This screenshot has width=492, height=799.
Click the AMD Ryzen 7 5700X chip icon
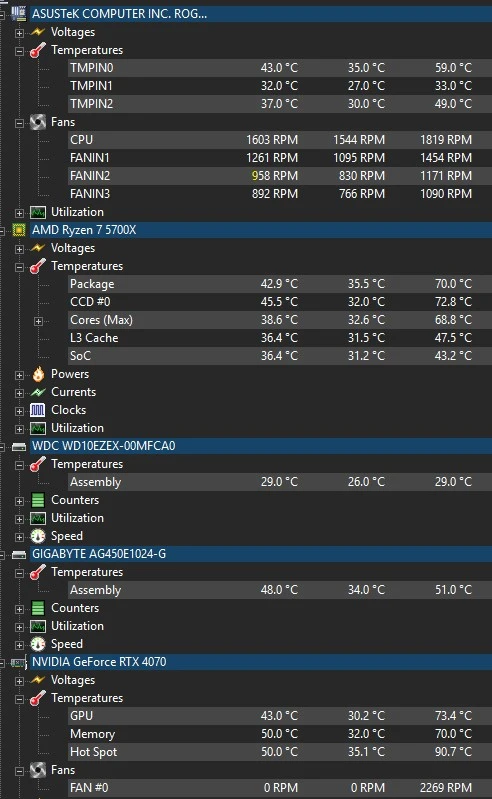click(x=19, y=230)
